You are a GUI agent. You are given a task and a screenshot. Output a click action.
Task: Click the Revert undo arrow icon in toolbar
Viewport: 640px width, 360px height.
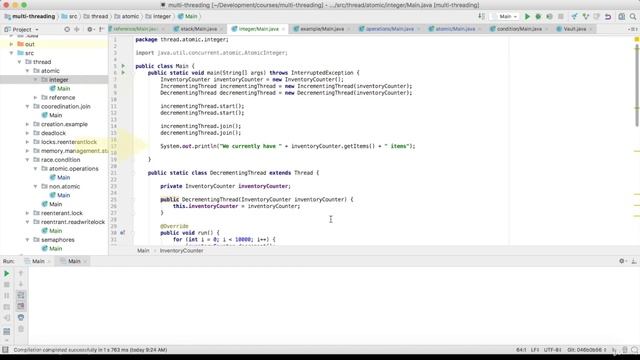(608, 17)
